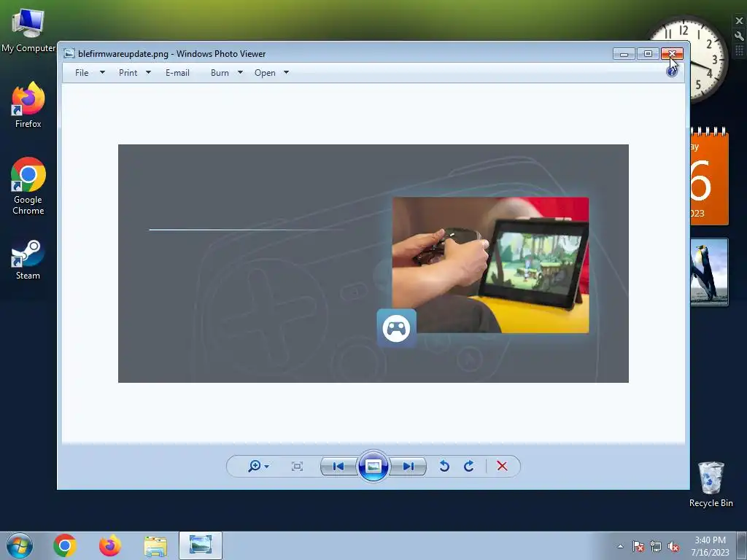Image resolution: width=747 pixels, height=560 pixels.
Task: Show hidden tray icons arrow
Action: click(620, 546)
